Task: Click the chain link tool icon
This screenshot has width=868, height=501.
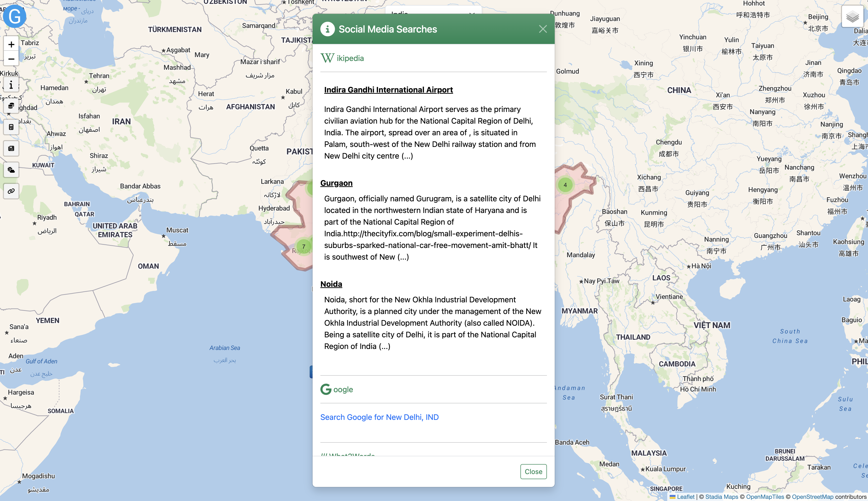Action: (x=11, y=191)
